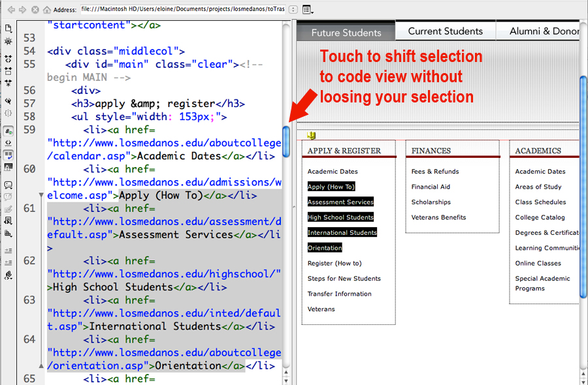Viewport: 588px width, 385px height.
Task: Click the blue code view scrollbar thumb
Action: pyautogui.click(x=286, y=141)
